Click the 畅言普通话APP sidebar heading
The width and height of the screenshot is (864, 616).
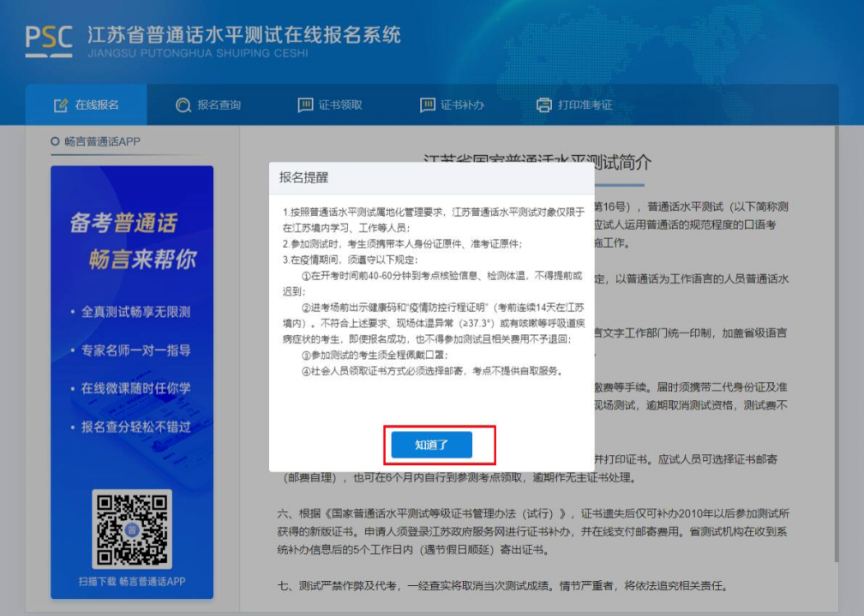tap(102, 141)
